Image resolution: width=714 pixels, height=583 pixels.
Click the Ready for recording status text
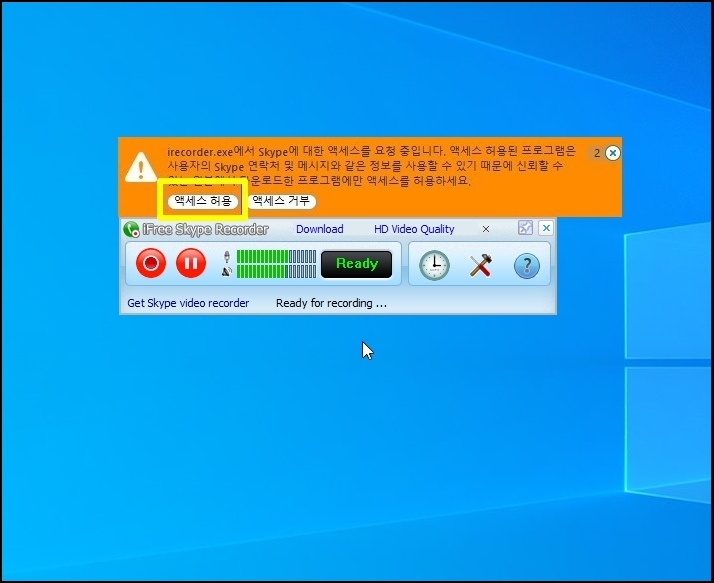[332, 303]
